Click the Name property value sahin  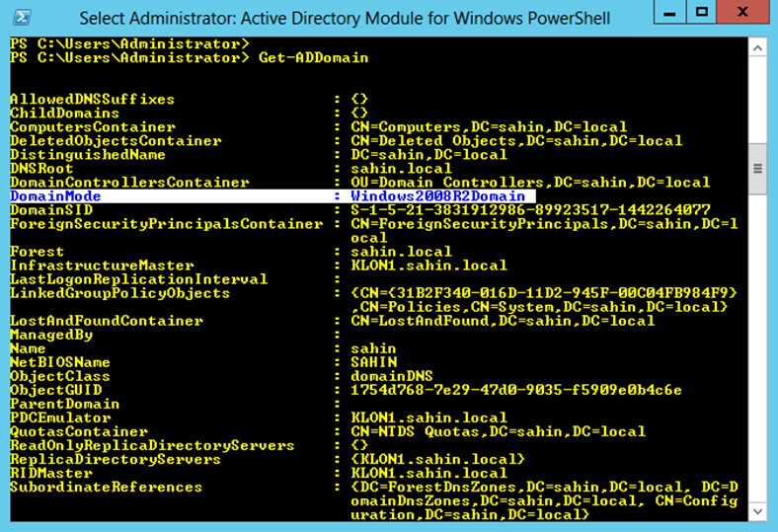pyautogui.click(x=373, y=348)
